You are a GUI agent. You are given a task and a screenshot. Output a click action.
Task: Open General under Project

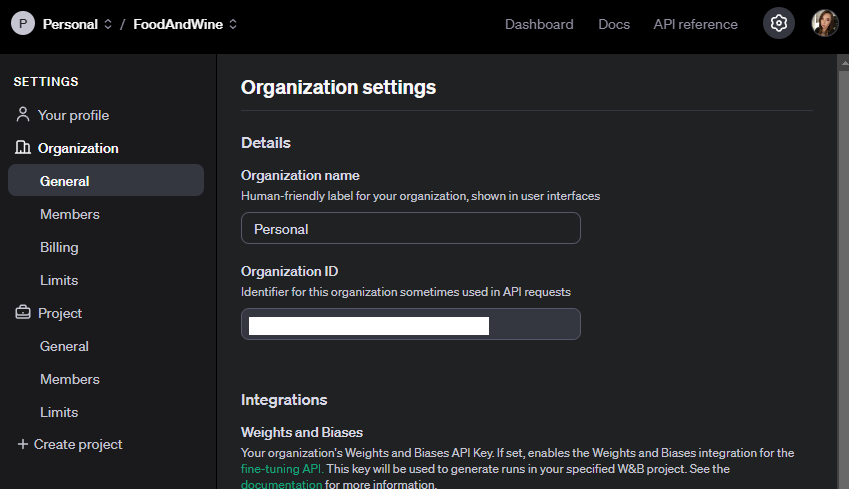pos(64,347)
